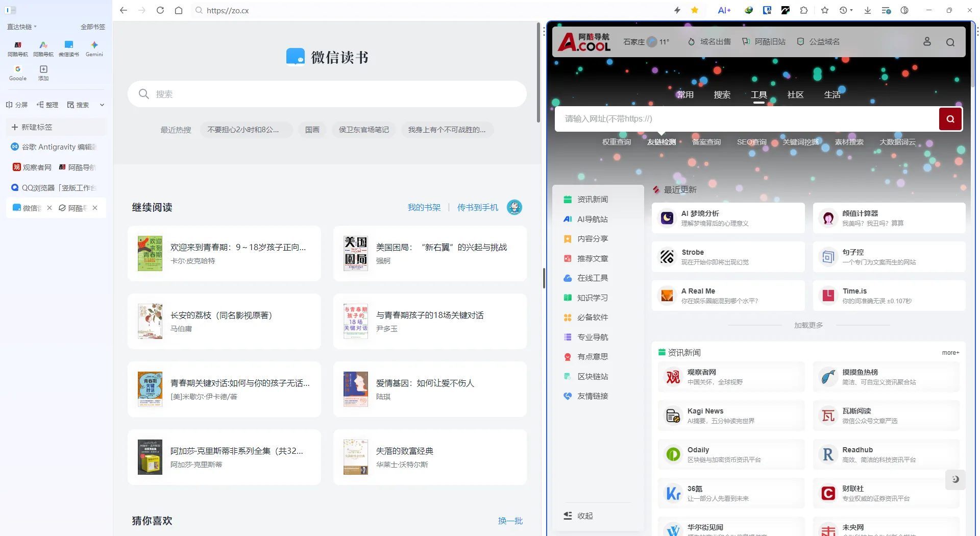Click the 侯卫东官场笔记 hot search tag
This screenshot has height=536, width=980.
coord(363,129)
